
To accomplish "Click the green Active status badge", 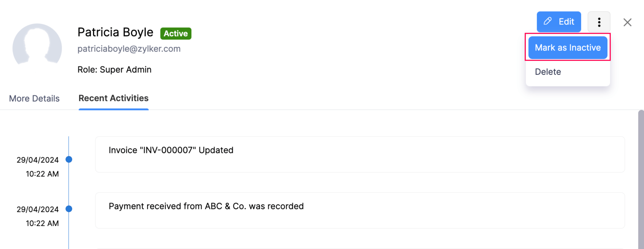I will (x=176, y=33).
